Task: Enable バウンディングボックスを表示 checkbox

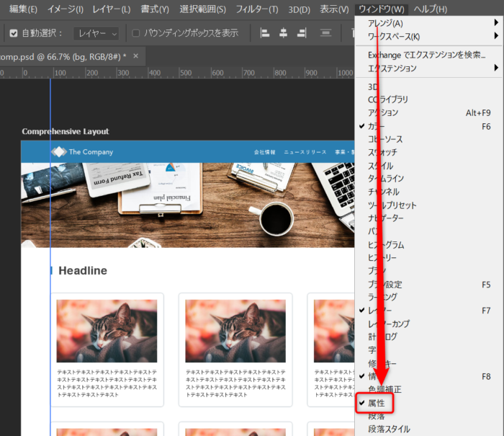Action: [x=136, y=33]
